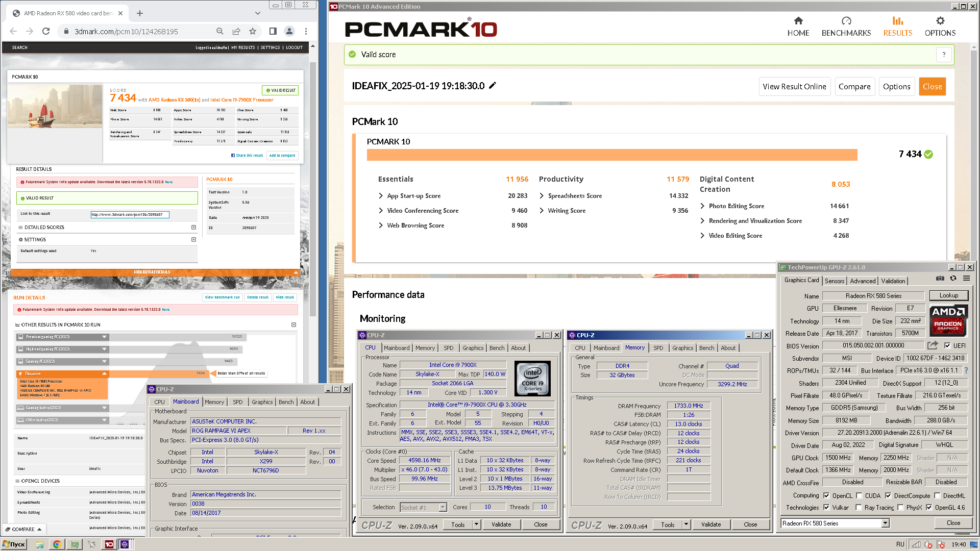Bookmark the page with the star icon

253,31
